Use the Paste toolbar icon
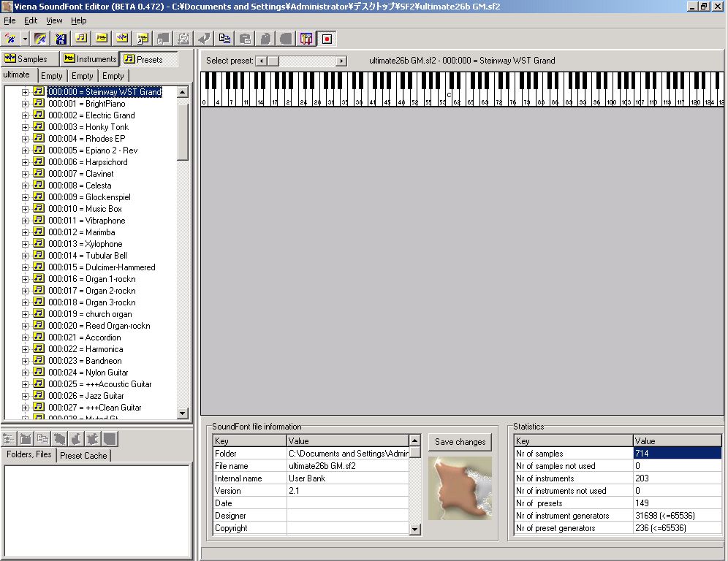 [x=246, y=39]
